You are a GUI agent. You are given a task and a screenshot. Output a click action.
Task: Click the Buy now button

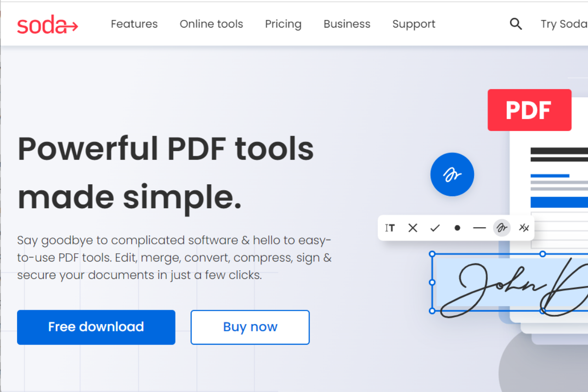[x=250, y=327]
